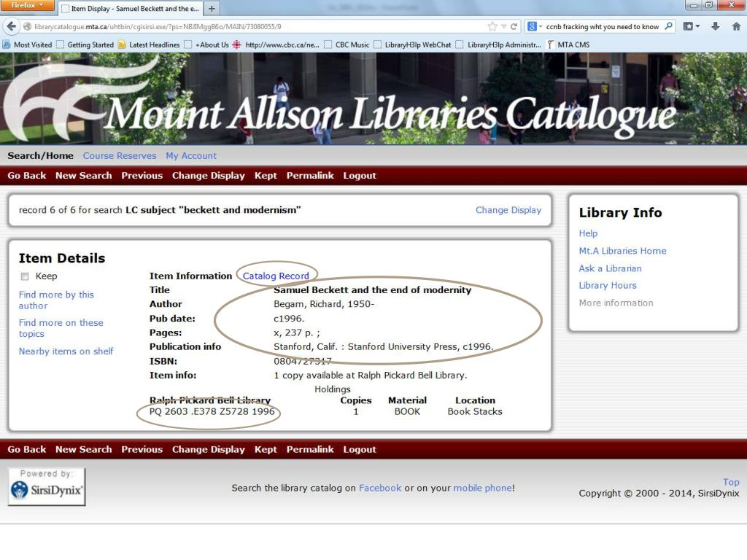The height and width of the screenshot is (560, 747).
Task: Click Find more by this author
Action: (56, 300)
